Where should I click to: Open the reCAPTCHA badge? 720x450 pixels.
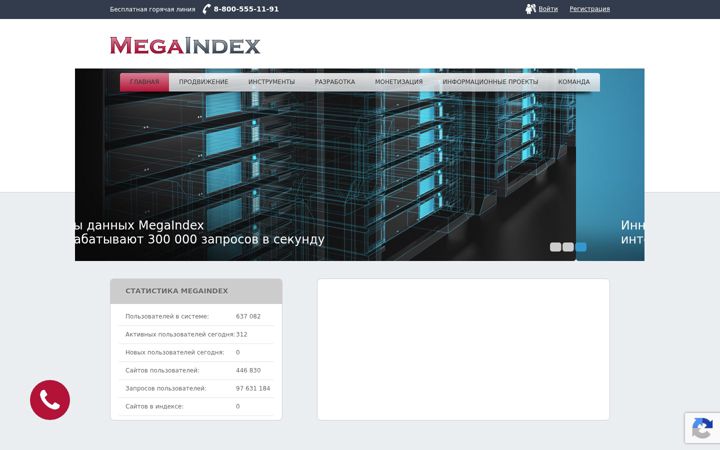(x=702, y=428)
